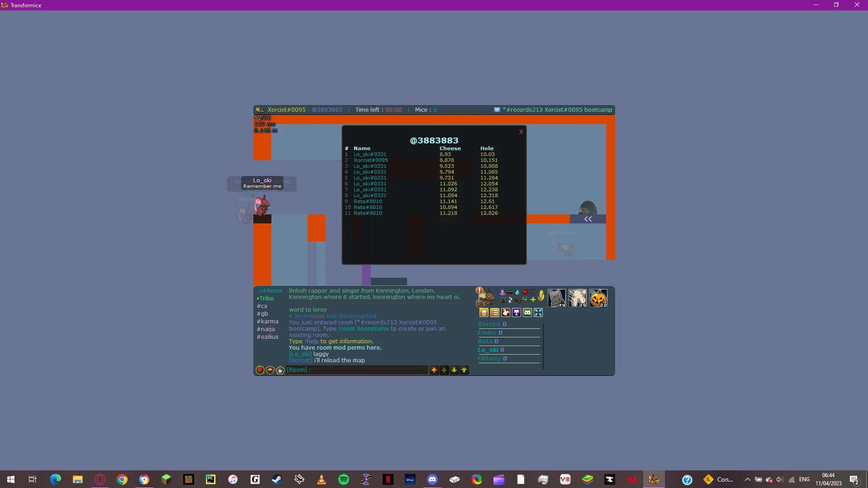Select the green plus emote icon

coord(533,299)
